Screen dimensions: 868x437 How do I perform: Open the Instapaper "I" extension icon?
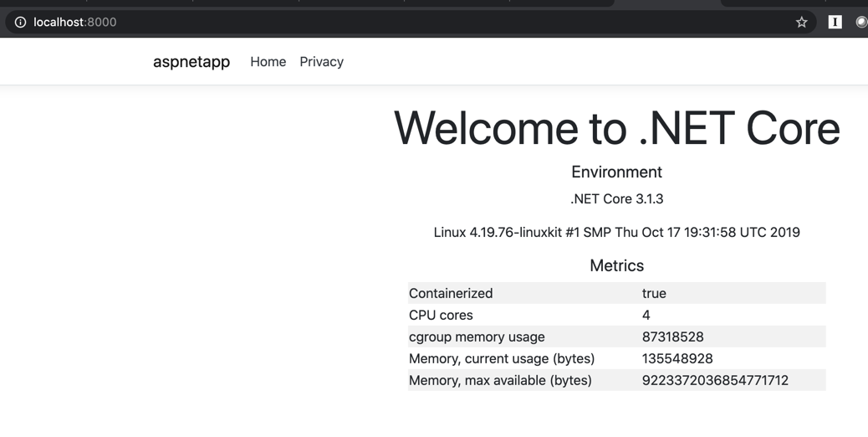[x=835, y=23]
